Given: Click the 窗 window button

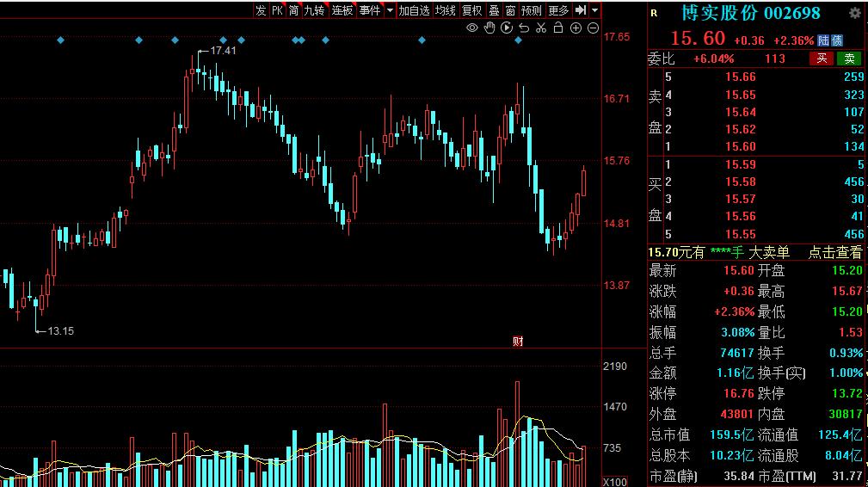Looking at the screenshot, I should (x=510, y=10).
